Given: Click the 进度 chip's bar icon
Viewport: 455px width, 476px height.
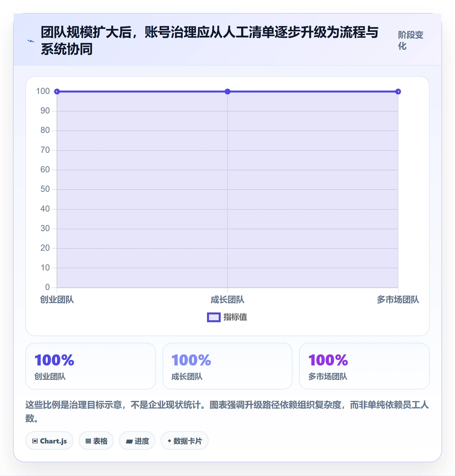Looking at the screenshot, I should click(129, 442).
